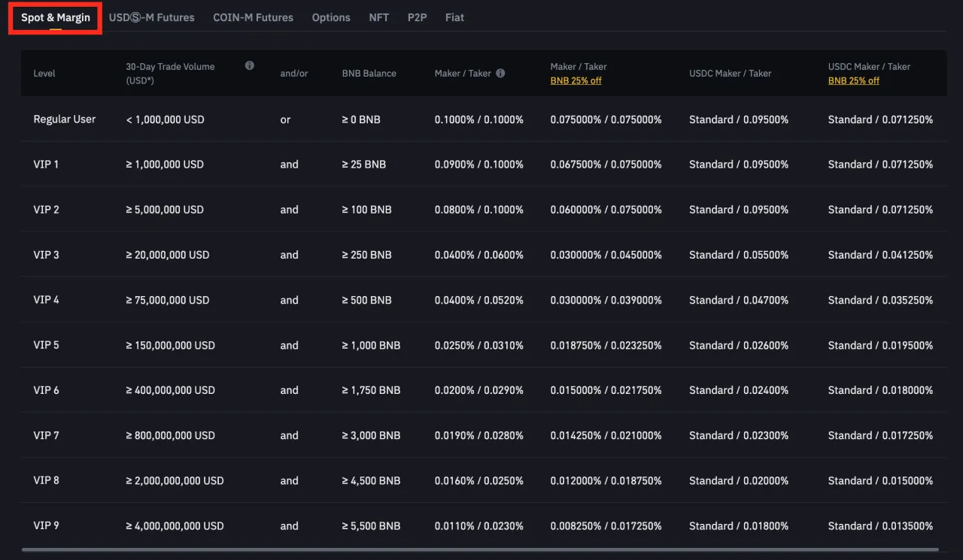This screenshot has height=560, width=963.
Task: Select the VIP 4 level cell
Action: click(47, 300)
